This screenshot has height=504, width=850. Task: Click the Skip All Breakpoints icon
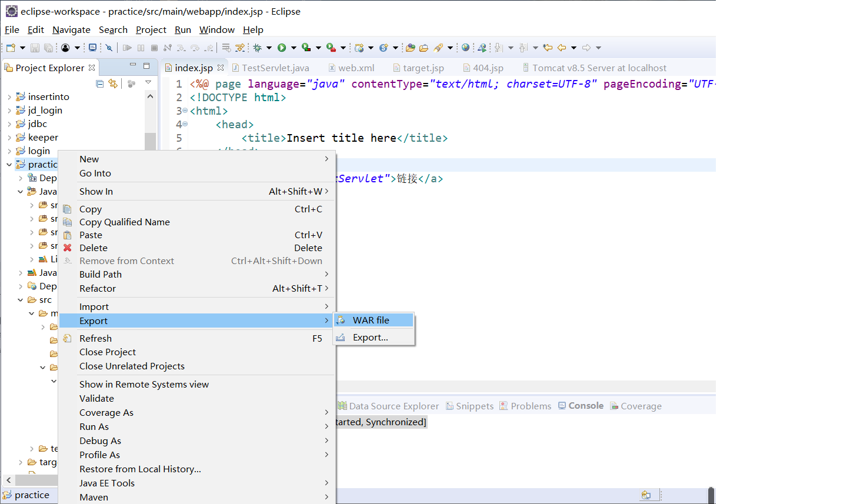(109, 48)
